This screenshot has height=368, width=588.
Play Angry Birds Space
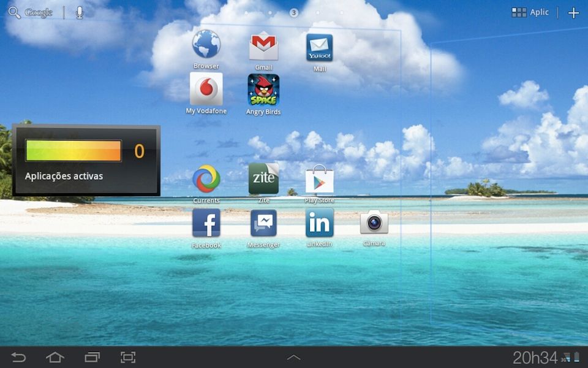coord(263,91)
